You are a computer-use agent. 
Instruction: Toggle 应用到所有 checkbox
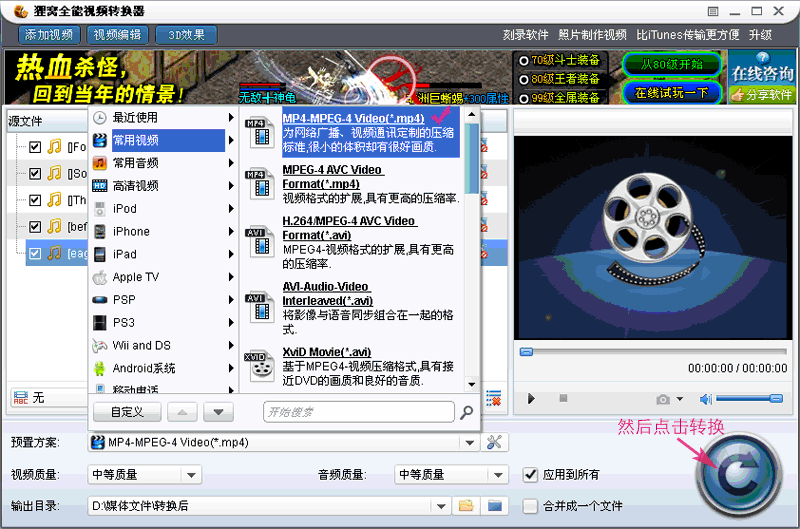click(531, 475)
